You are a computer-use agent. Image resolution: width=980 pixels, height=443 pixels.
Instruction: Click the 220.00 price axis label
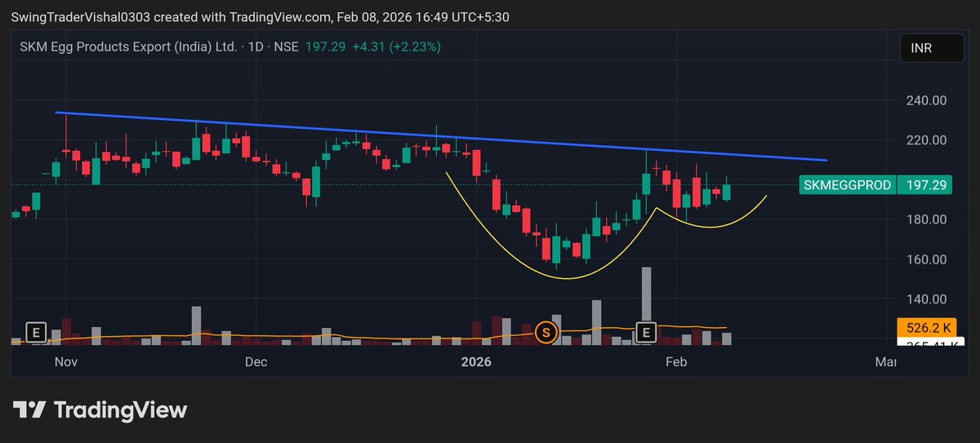click(926, 140)
